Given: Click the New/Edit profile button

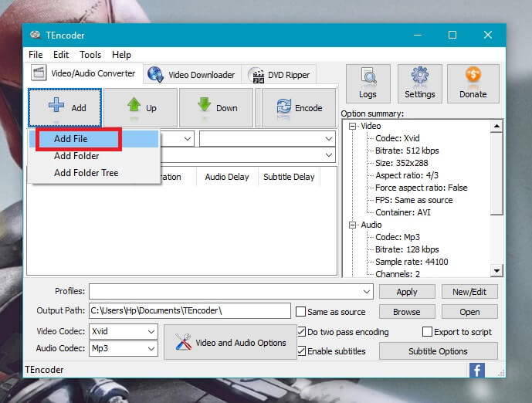Looking at the screenshot, I should 469,292.
